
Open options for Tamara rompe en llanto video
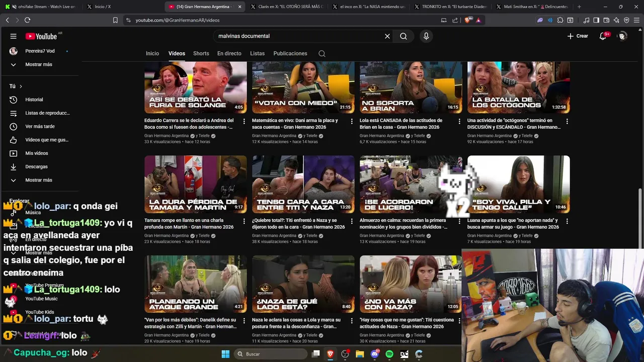pos(244,221)
